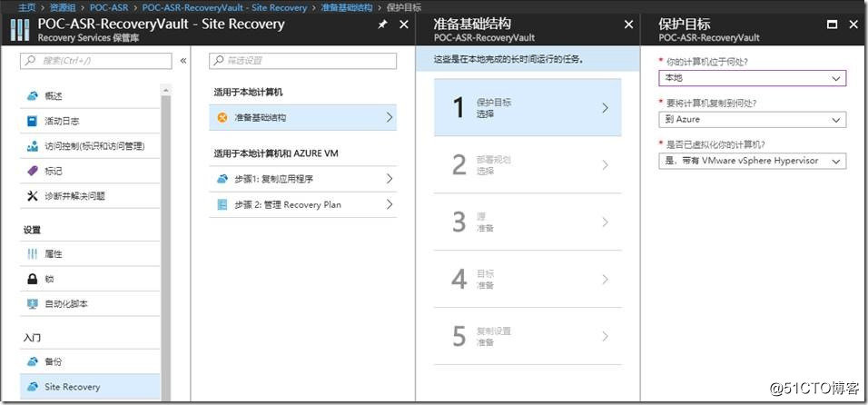Click the 步骤1 复制应用程序 cloud icon
Viewport: 868px width, 405px height.
pos(222,179)
